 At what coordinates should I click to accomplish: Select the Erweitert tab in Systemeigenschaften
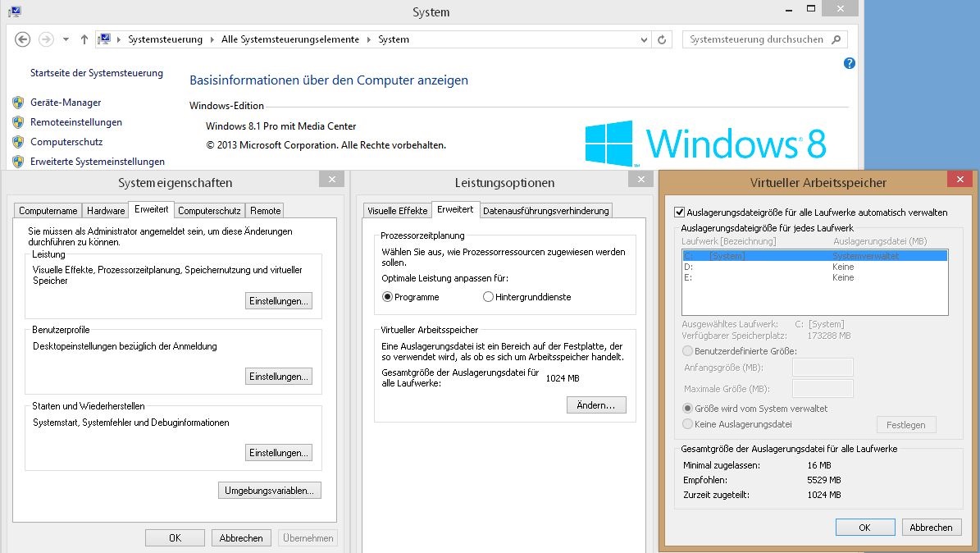[x=151, y=209]
